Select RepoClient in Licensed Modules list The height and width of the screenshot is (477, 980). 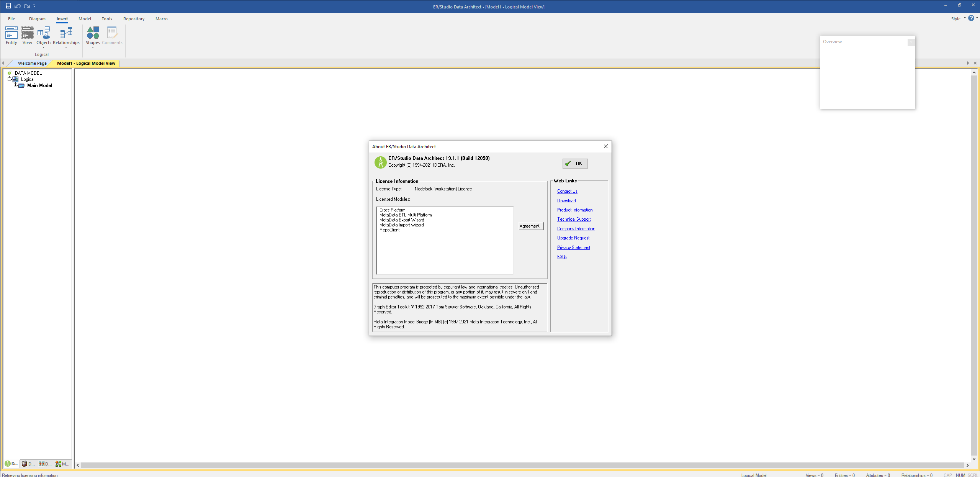389,230
